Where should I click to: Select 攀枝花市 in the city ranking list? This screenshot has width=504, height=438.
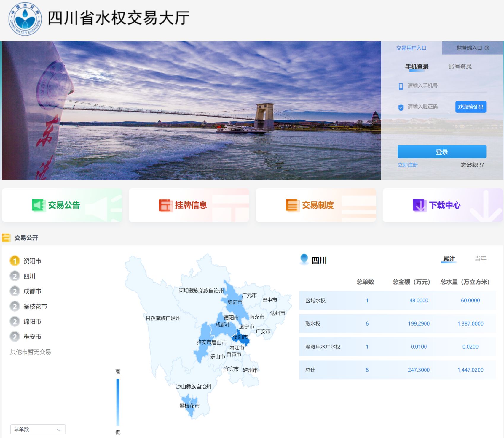point(35,306)
